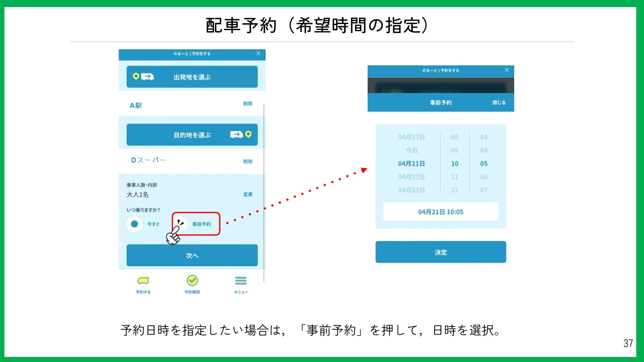Viewport: 644px width, 362px height.
Task: Close the right booking screen with X
Action: 506,70
